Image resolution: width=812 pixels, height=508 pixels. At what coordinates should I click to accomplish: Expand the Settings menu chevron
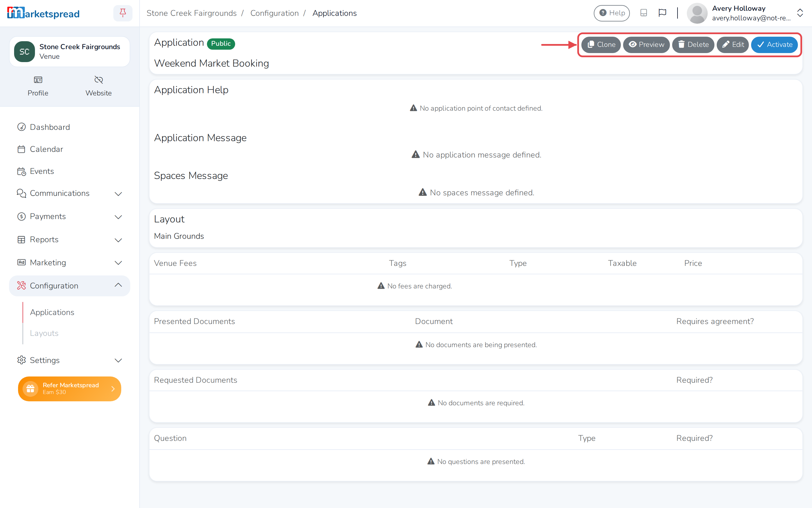118,360
